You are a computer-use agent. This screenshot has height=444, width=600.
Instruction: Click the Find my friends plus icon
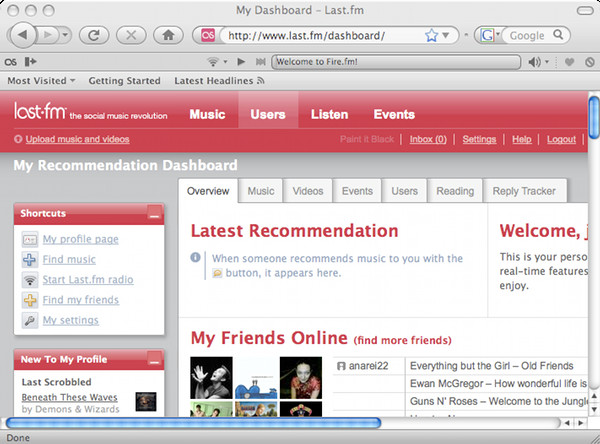coord(30,300)
